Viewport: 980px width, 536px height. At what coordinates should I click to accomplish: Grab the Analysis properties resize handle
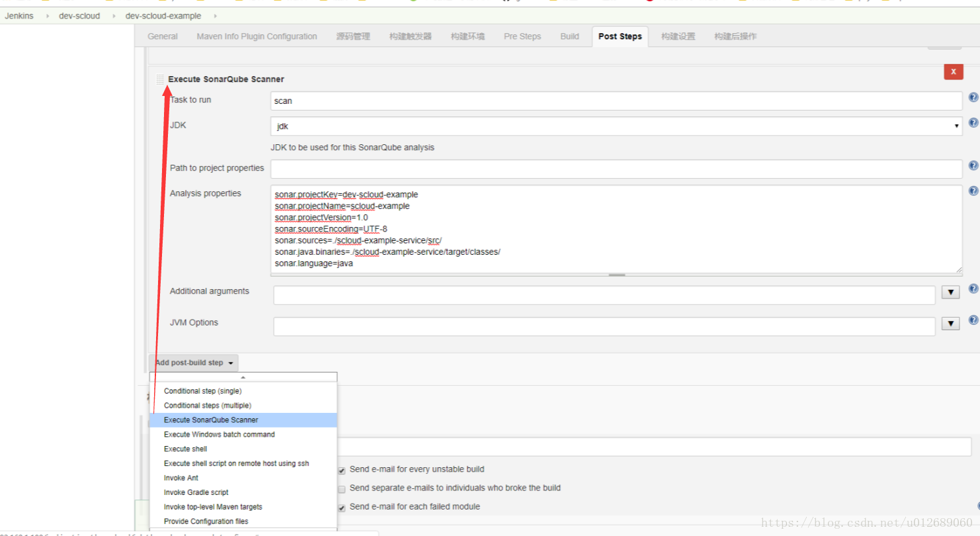point(616,275)
